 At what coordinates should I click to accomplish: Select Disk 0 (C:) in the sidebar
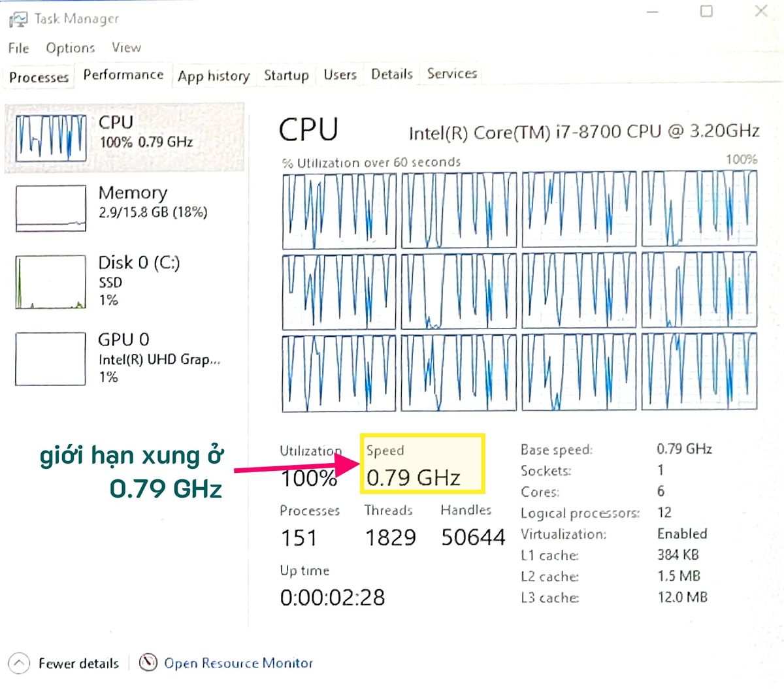click(x=139, y=263)
